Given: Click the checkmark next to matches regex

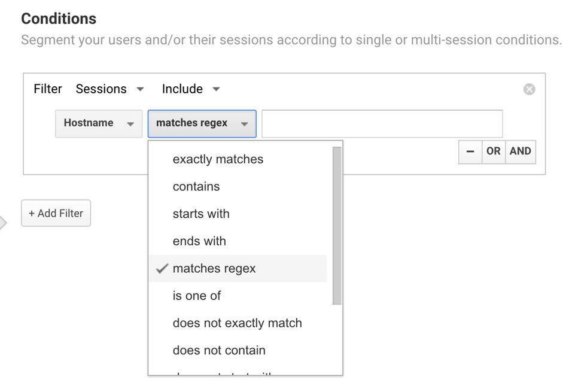Looking at the screenshot, I should pyautogui.click(x=161, y=268).
